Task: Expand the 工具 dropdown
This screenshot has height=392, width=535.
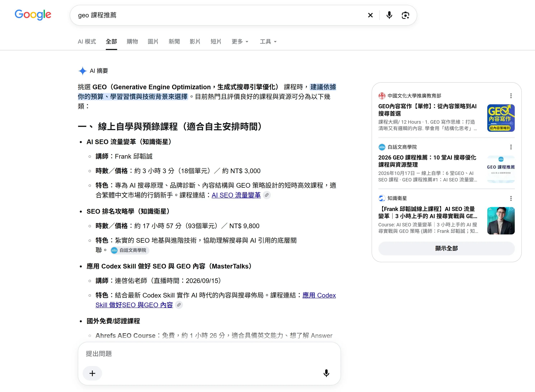Action: tap(268, 42)
